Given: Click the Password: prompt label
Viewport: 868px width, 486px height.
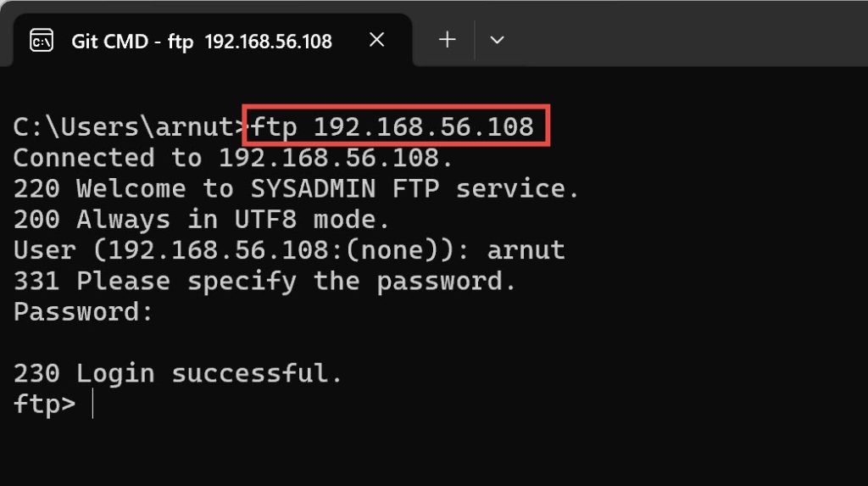Looking at the screenshot, I should click(x=83, y=311).
